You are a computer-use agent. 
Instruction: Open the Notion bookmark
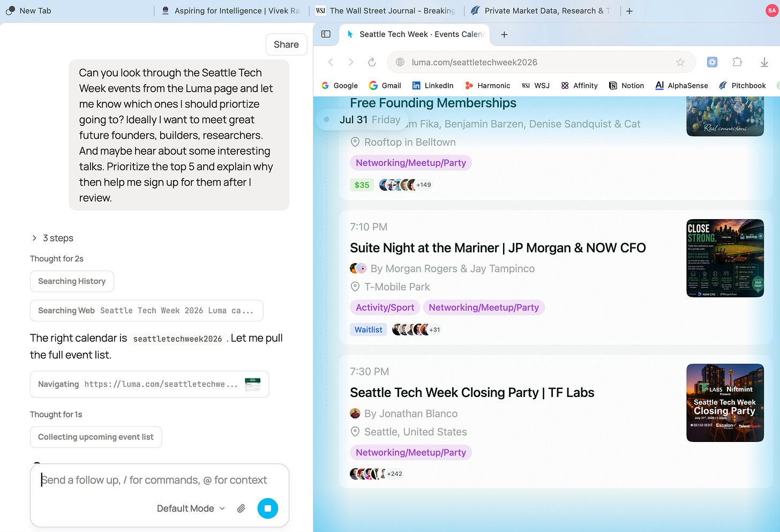tap(627, 86)
